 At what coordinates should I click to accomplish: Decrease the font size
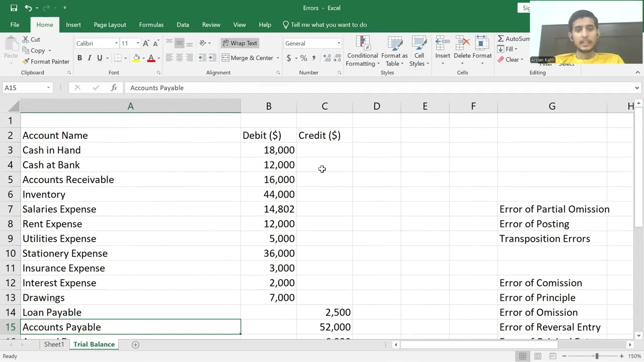pyautogui.click(x=156, y=43)
